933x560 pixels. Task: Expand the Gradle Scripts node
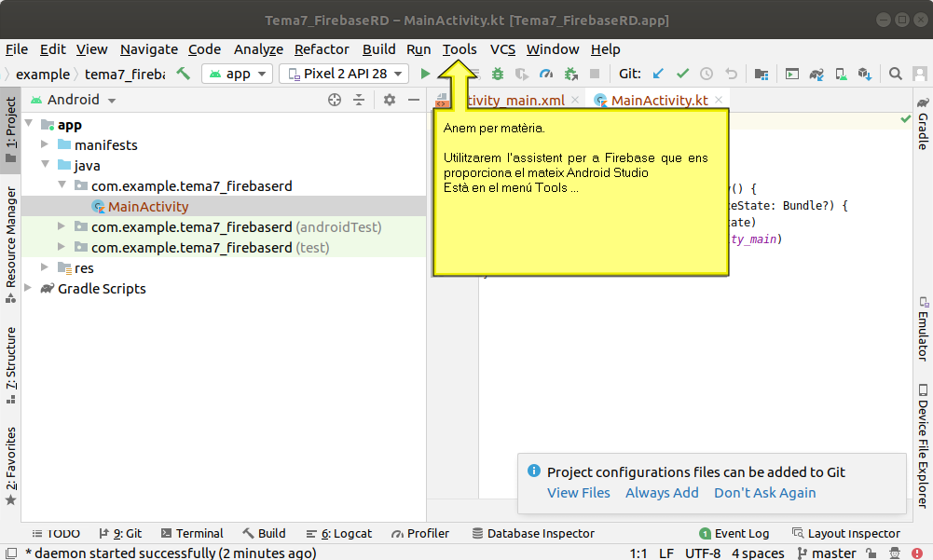(x=28, y=287)
